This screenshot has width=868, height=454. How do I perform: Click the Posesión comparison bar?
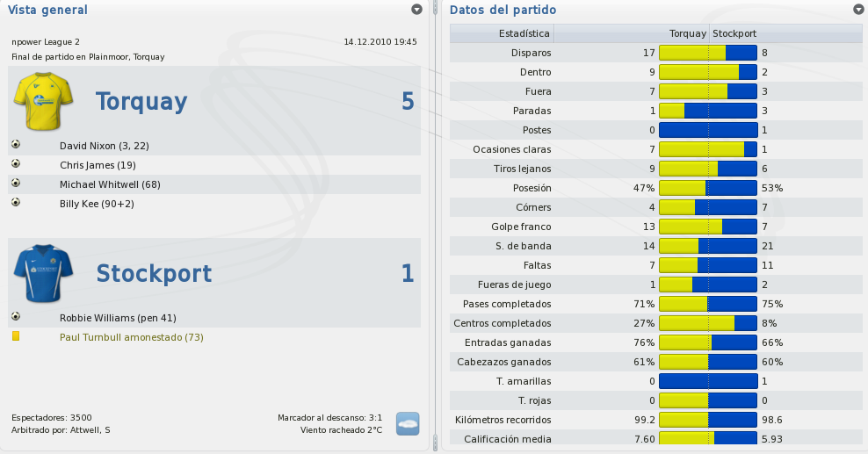point(708,188)
